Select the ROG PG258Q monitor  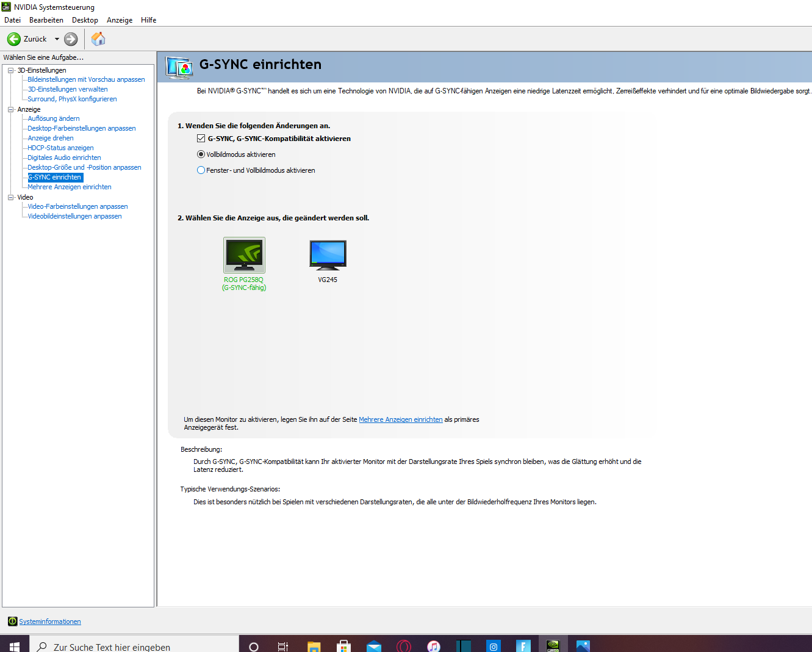[244, 255]
